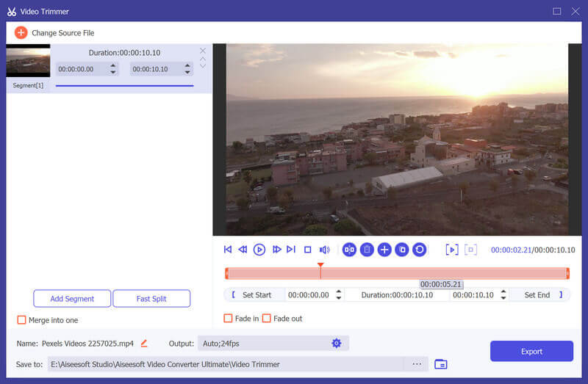Screen dimensions: 588x384
Task: Click the round plus add-segment icon
Action: tap(384, 250)
